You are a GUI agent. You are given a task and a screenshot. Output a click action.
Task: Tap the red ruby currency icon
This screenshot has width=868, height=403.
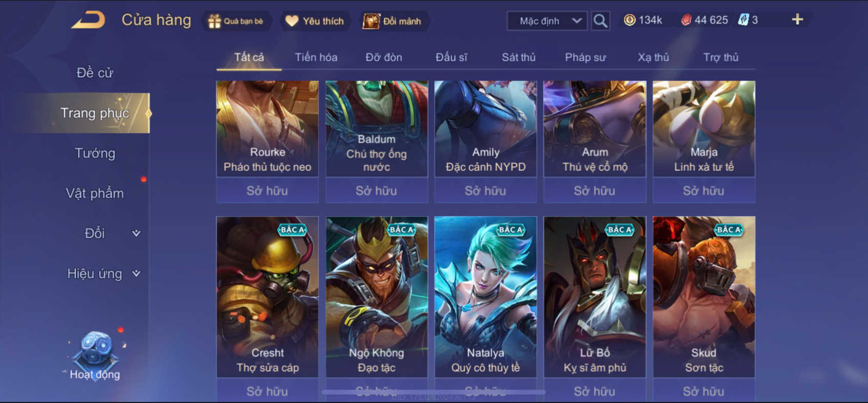coord(686,20)
